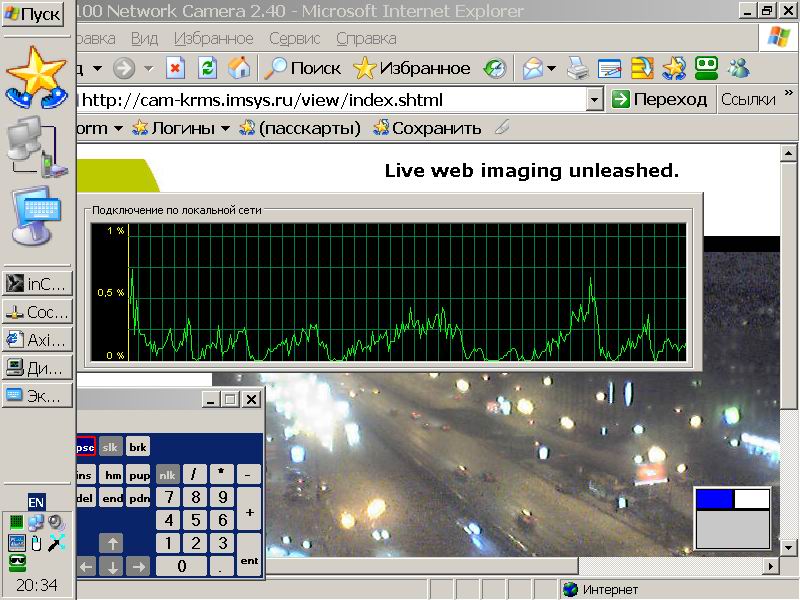The width and height of the screenshot is (800, 600).
Task: Open the Логины dropdown menu
Action: [181, 128]
